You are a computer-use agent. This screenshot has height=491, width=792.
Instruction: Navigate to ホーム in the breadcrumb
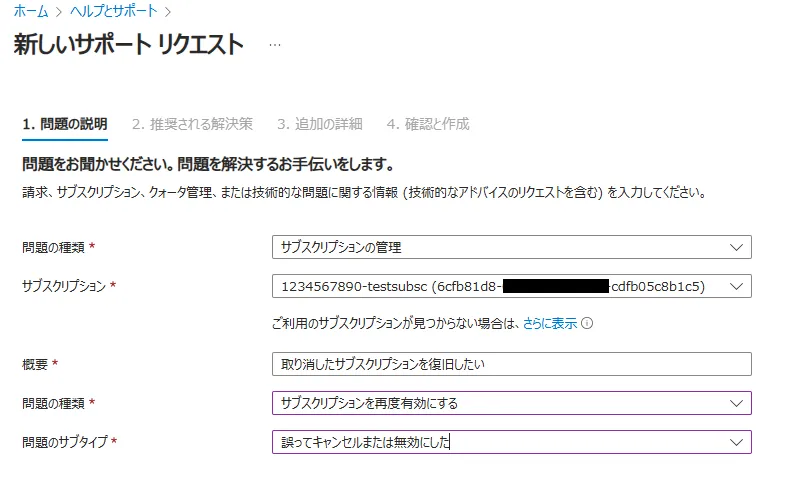[x=30, y=12]
